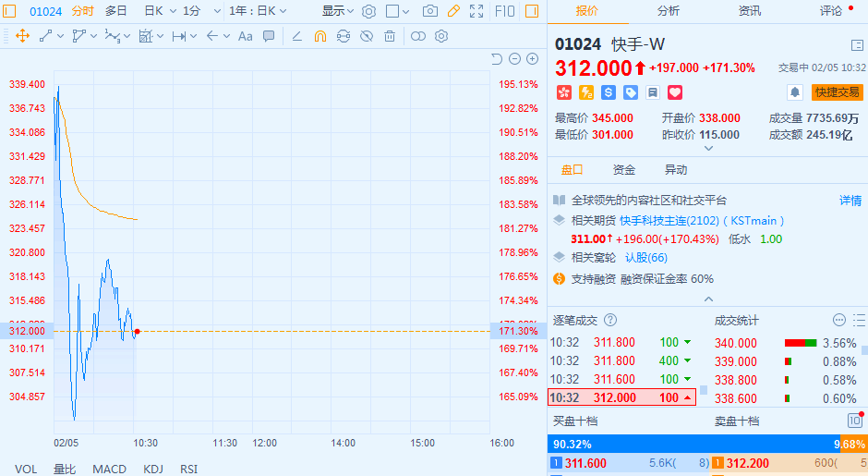Image resolution: width=868 pixels, height=476 pixels.
Task: Open the 详情 details link
Action: [850, 201]
